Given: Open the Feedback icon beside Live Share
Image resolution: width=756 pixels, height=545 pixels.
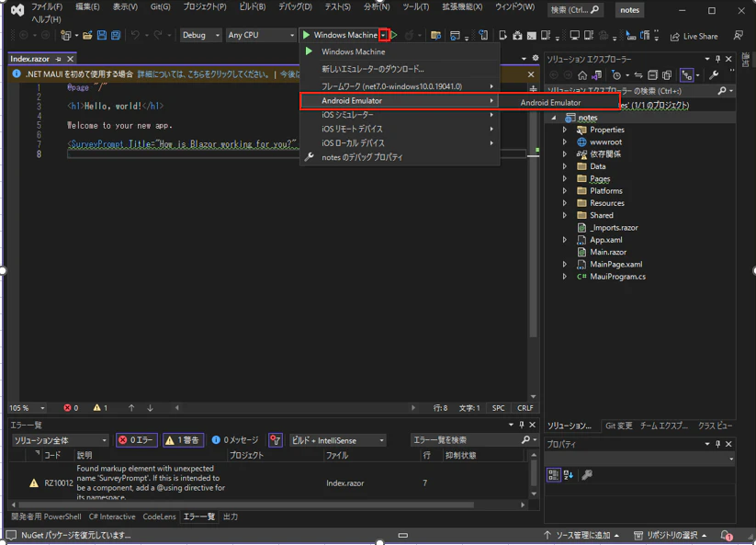Looking at the screenshot, I should (x=738, y=36).
